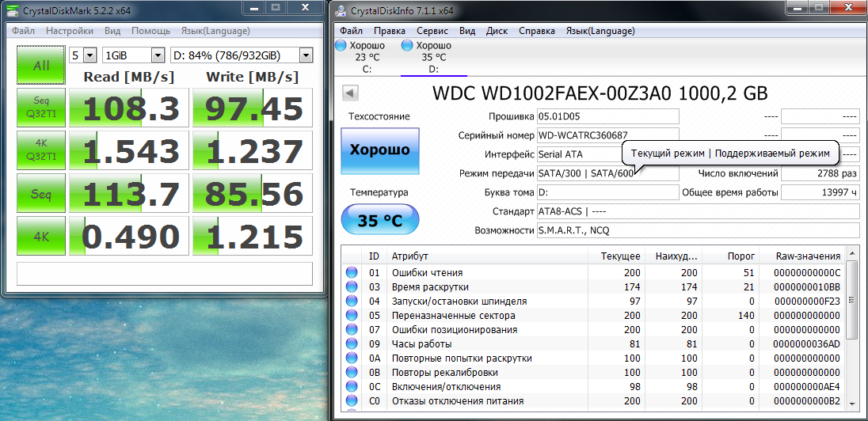Click the blue status icon for drive D:
868x421 pixels.
408,45
